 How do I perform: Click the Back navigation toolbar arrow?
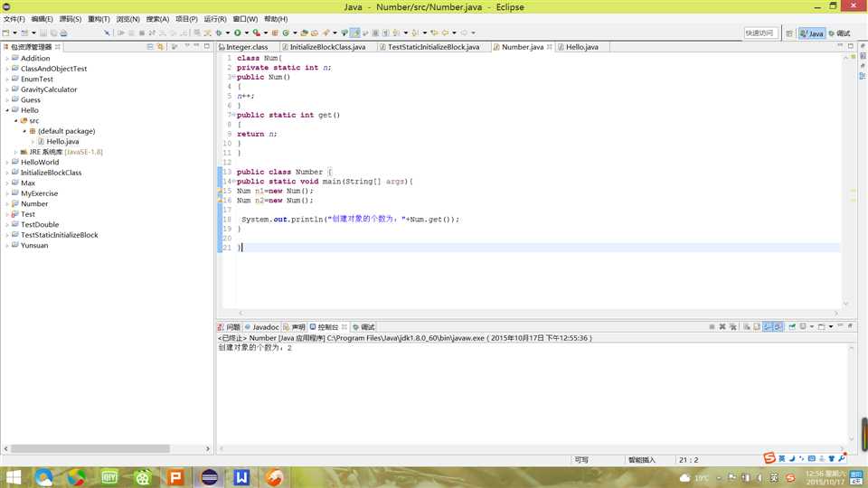tap(445, 33)
